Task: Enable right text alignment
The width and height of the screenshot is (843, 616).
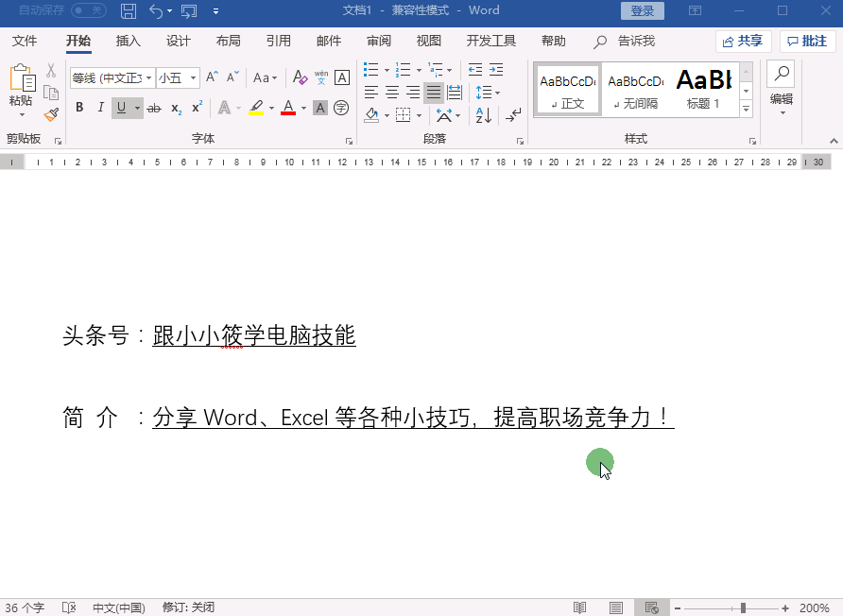Action: point(412,92)
